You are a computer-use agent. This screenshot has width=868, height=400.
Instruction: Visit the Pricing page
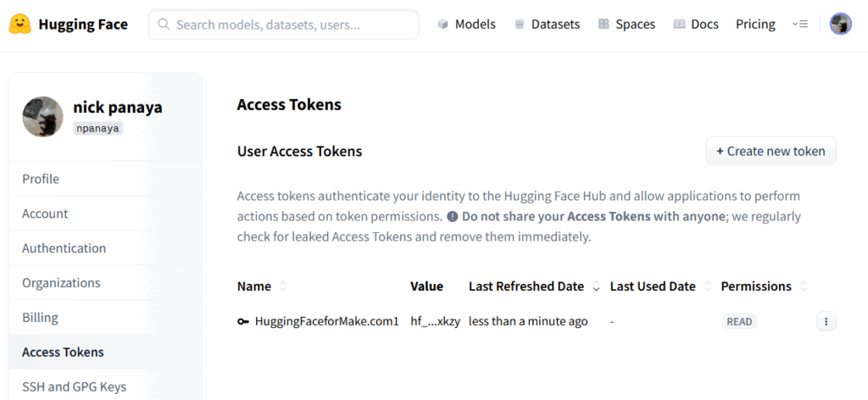click(x=755, y=25)
